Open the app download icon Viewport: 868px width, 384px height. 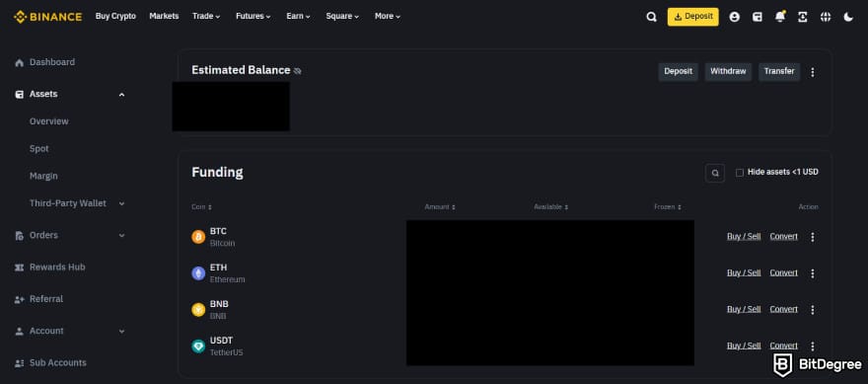coord(803,17)
